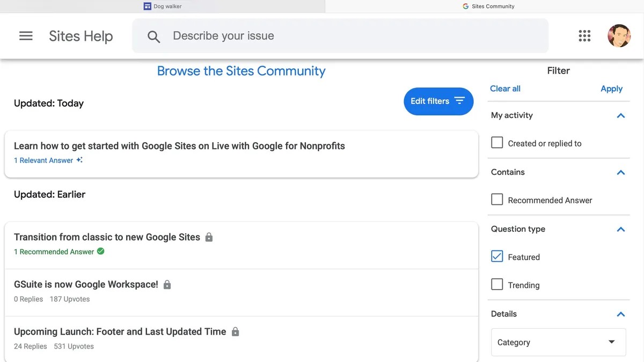Uncheck the Featured question type

coord(496,256)
